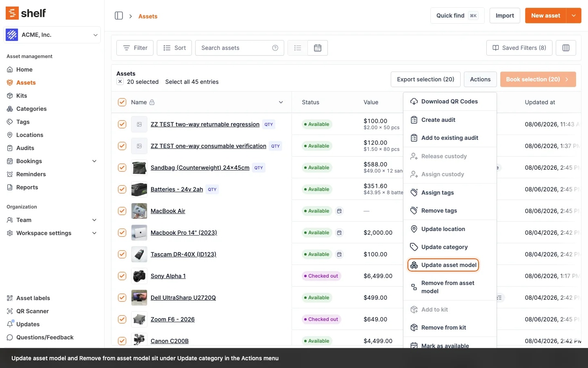
Task: Uncheck ZZ TEST two-way returnable regression
Action: (x=122, y=124)
